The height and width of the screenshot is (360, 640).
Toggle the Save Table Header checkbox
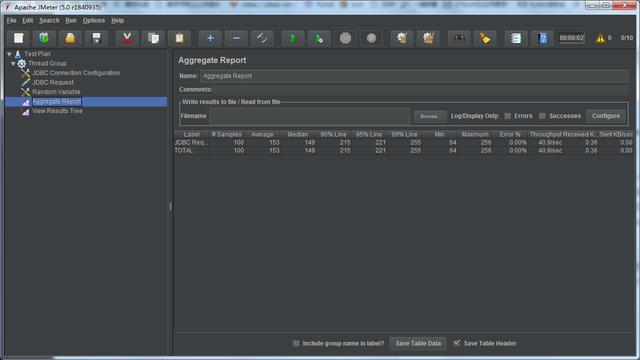(457, 344)
